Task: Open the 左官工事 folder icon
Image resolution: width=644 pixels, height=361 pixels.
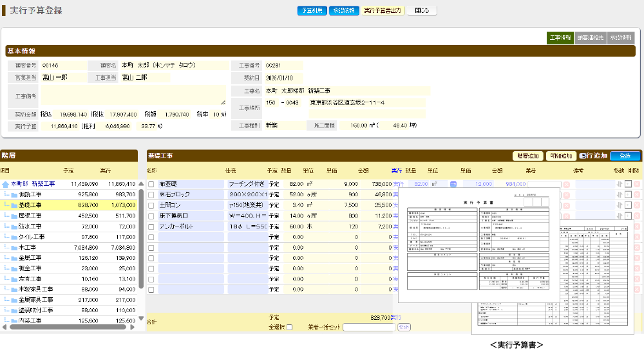Action: click(14, 279)
